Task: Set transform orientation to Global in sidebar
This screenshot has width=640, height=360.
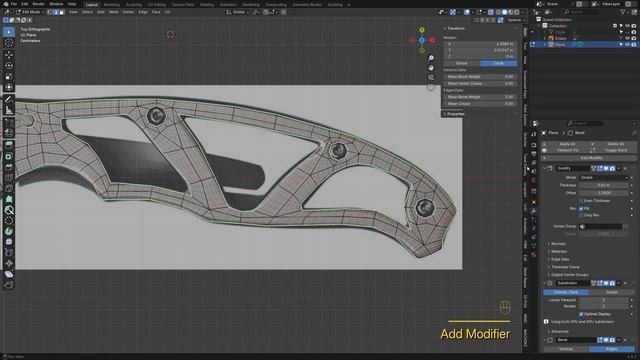Action: [x=462, y=63]
